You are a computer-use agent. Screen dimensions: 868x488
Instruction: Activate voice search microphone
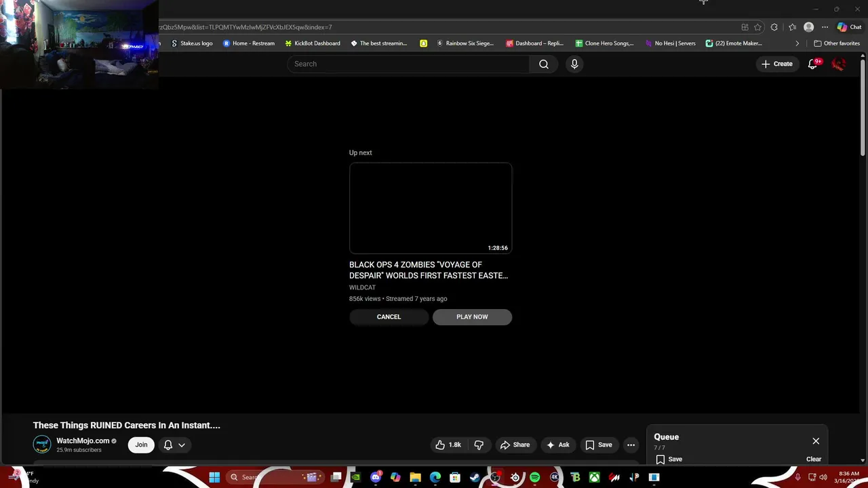[x=574, y=64]
